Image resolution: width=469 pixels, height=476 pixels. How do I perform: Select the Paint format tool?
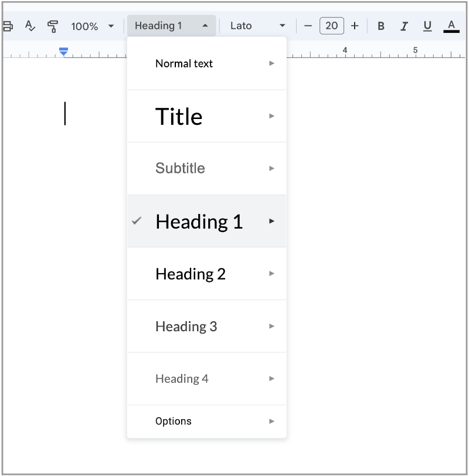pyautogui.click(x=52, y=26)
